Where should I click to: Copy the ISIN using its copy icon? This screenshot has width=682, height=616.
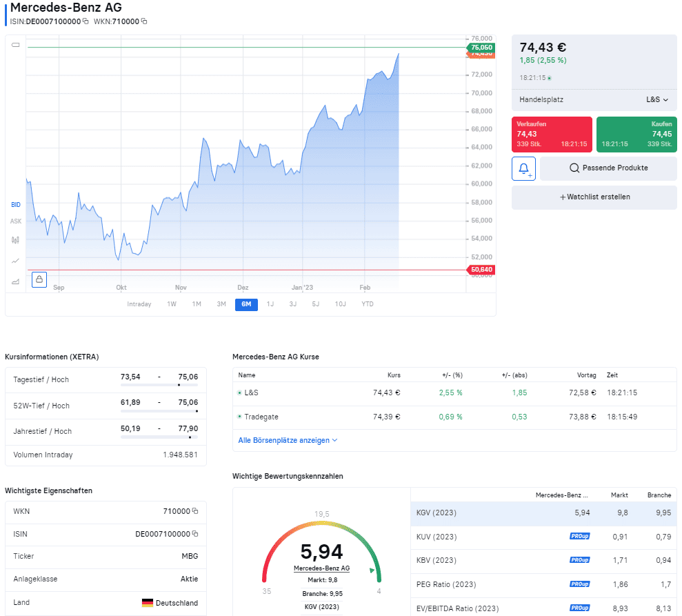click(x=86, y=21)
